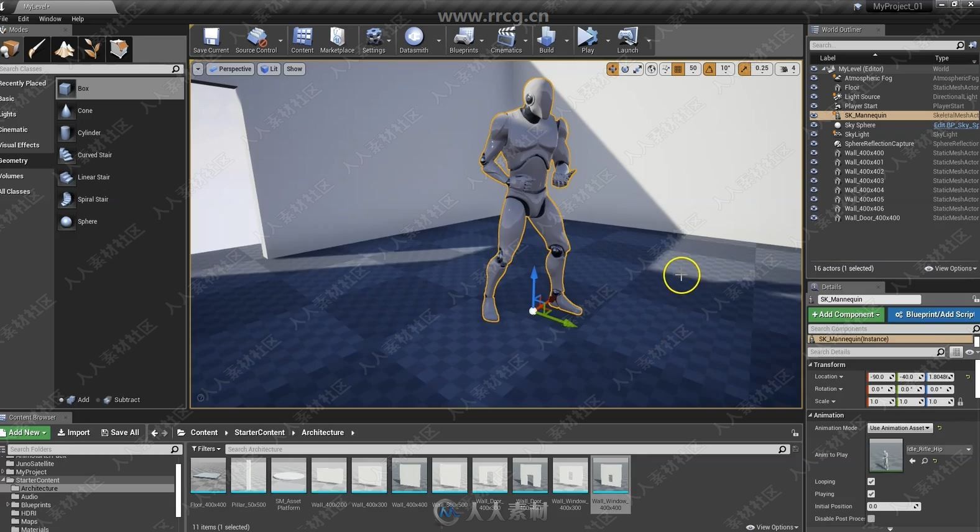This screenshot has width=980, height=532.
Task: Click the Launch toolbar icon
Action: point(627,40)
